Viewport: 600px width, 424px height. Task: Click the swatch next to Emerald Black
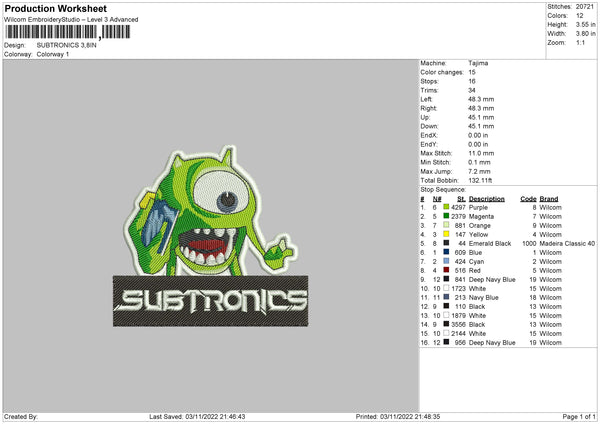click(446, 243)
